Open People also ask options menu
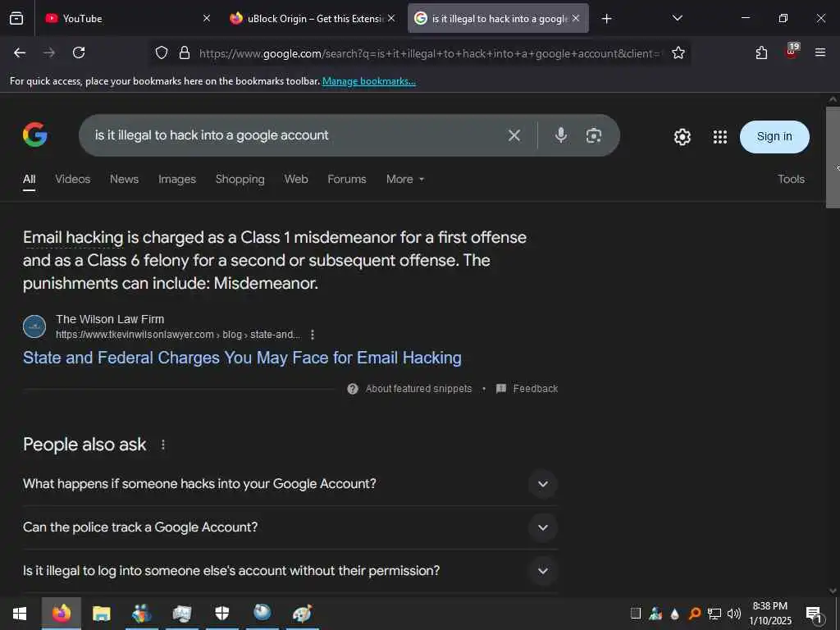Viewport: 840px width, 630px height. (163, 445)
